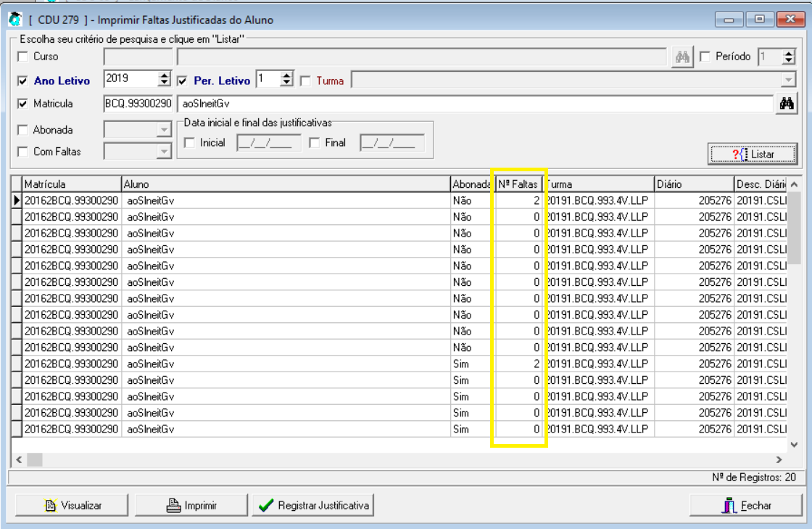
Task: Increase Ano Letivo with the up arrow
Action: [165, 75]
